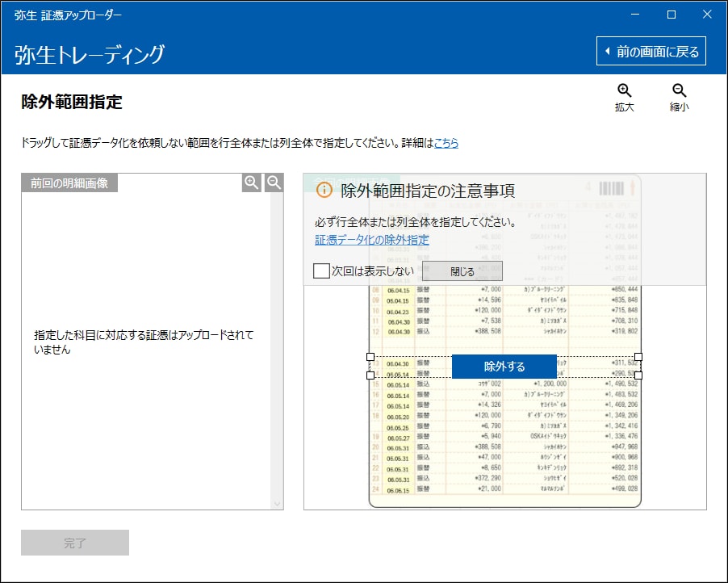The height and width of the screenshot is (583, 728).
Task: Zoom out on the 前回の明細画像 panel
Action: 274,182
